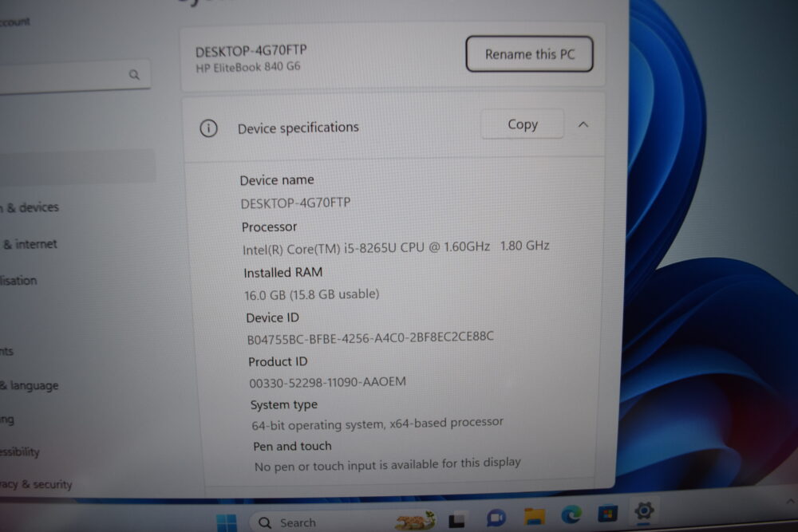Focus the Settings search field

pyautogui.click(x=74, y=77)
